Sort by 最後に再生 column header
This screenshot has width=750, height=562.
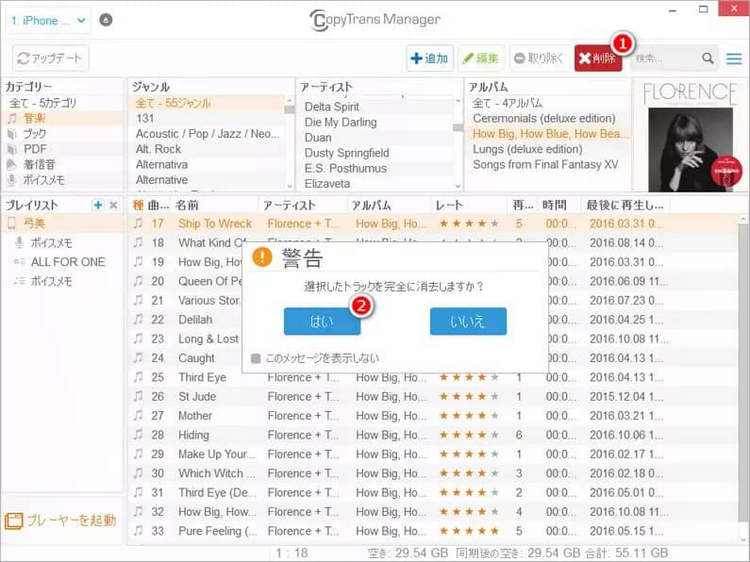(624, 205)
